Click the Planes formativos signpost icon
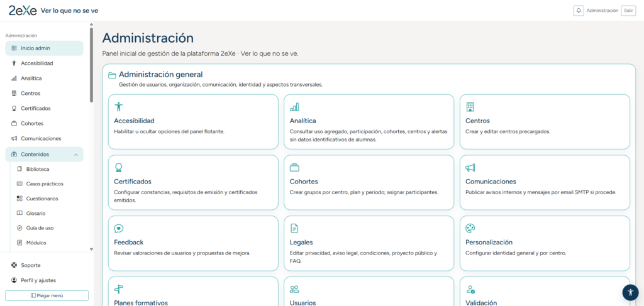Image resolution: width=644 pixels, height=306 pixels. tap(119, 289)
